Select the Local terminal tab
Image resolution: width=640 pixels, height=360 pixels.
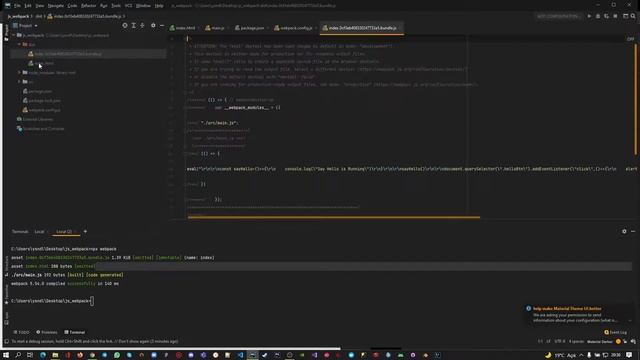click(x=39, y=231)
